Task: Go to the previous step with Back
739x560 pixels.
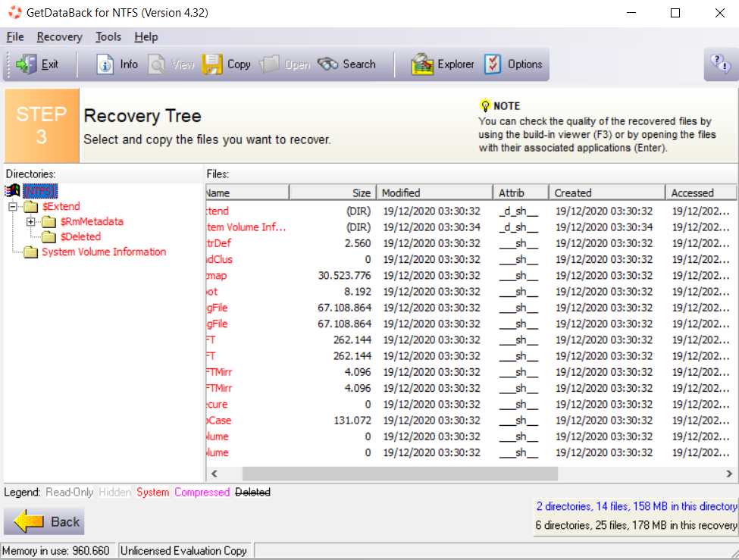Action: [x=44, y=521]
